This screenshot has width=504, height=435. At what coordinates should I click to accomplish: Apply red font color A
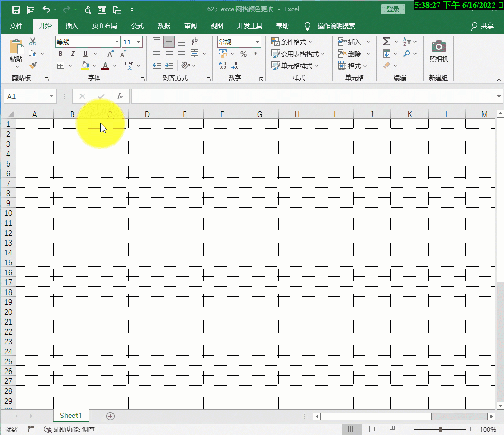click(x=105, y=66)
